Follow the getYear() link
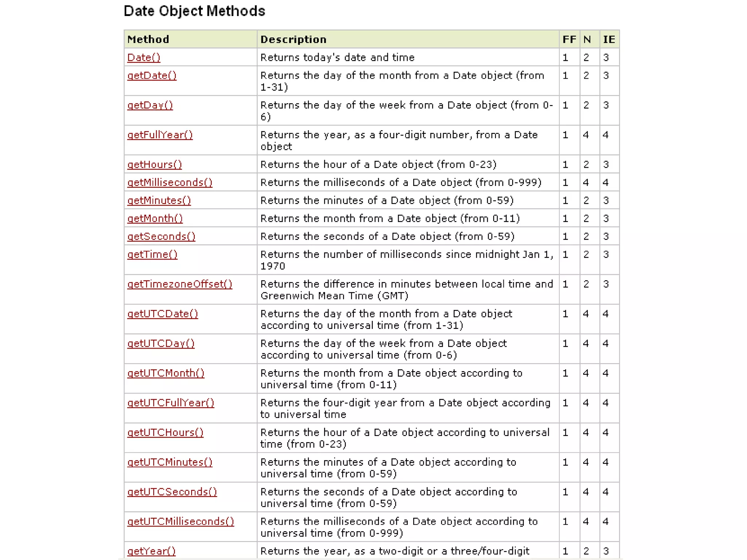Image resolution: width=747 pixels, height=560 pixels. click(151, 551)
